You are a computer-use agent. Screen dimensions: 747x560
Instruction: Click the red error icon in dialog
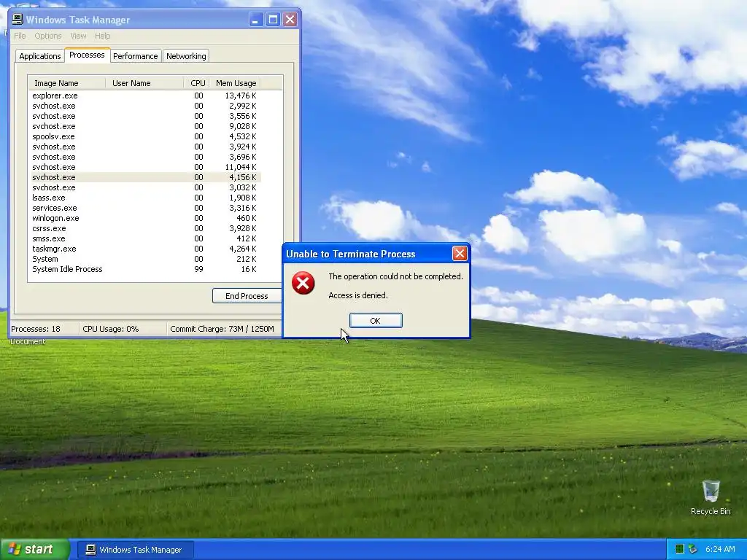click(x=303, y=283)
